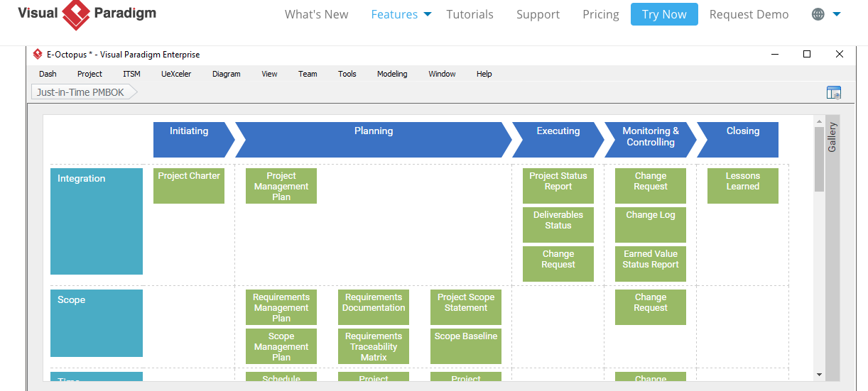This screenshot has width=868, height=391.
Task: Open the Features link
Action: (x=394, y=14)
